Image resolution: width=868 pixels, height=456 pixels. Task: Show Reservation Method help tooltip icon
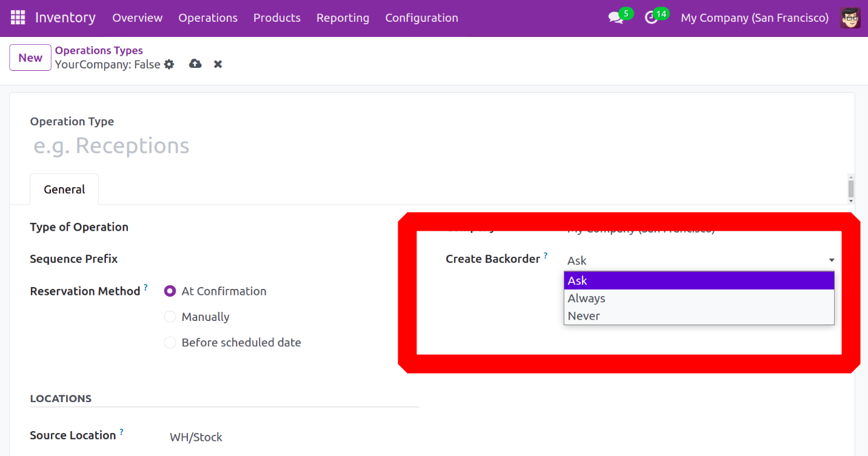point(145,288)
